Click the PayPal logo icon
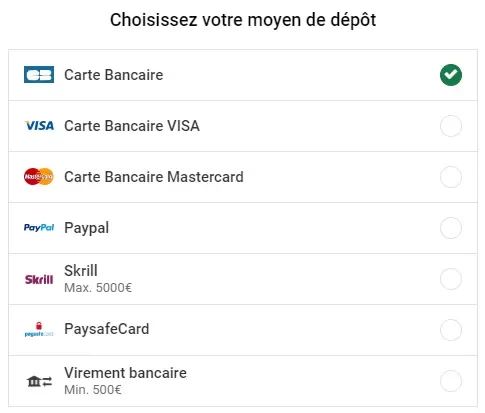 coord(39,228)
